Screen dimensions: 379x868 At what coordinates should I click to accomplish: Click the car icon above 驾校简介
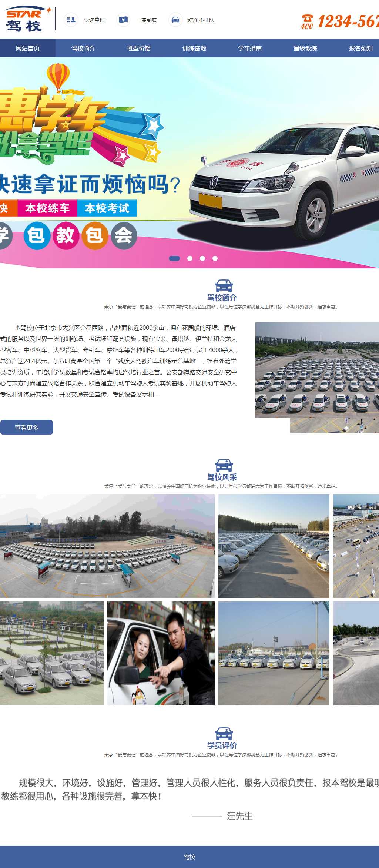click(x=224, y=286)
